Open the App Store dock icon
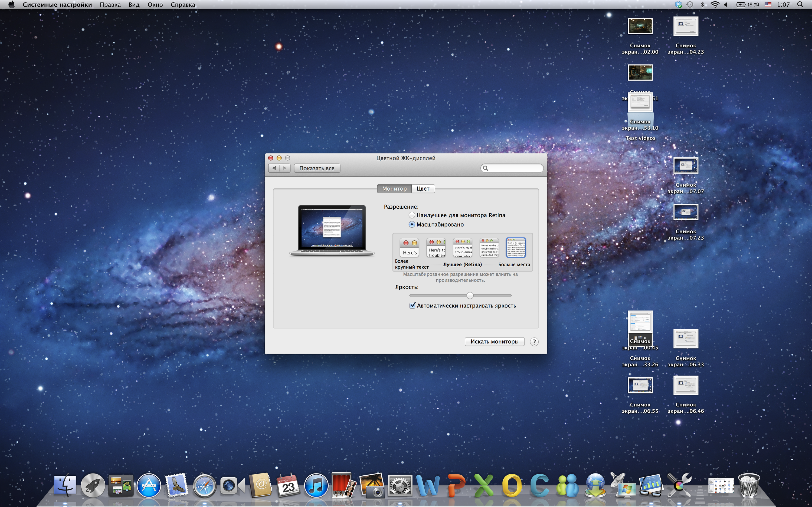The height and width of the screenshot is (507, 812). pos(149,485)
